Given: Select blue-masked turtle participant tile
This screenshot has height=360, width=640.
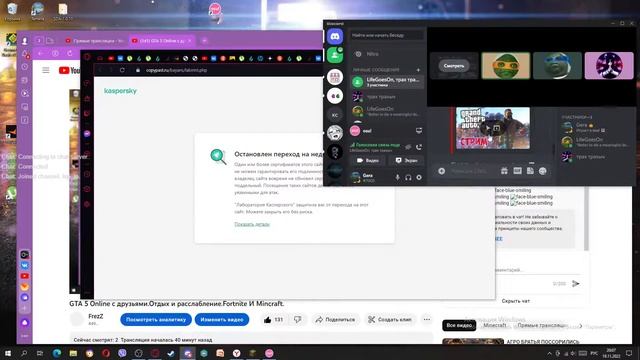Looking at the screenshot, I should (557, 66).
